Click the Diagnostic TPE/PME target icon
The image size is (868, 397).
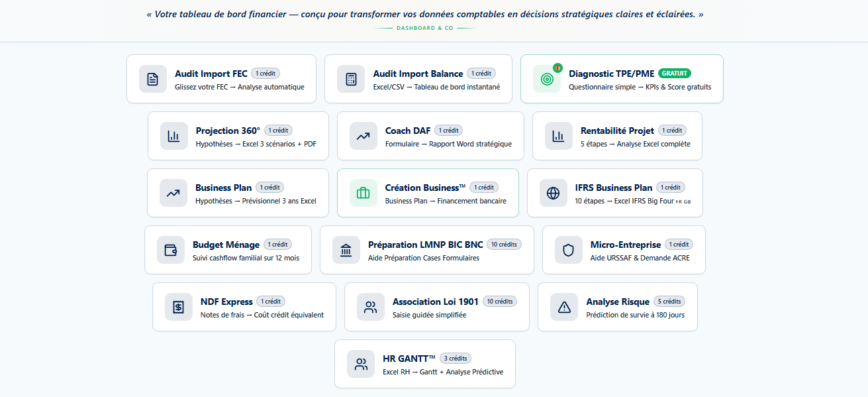547,79
